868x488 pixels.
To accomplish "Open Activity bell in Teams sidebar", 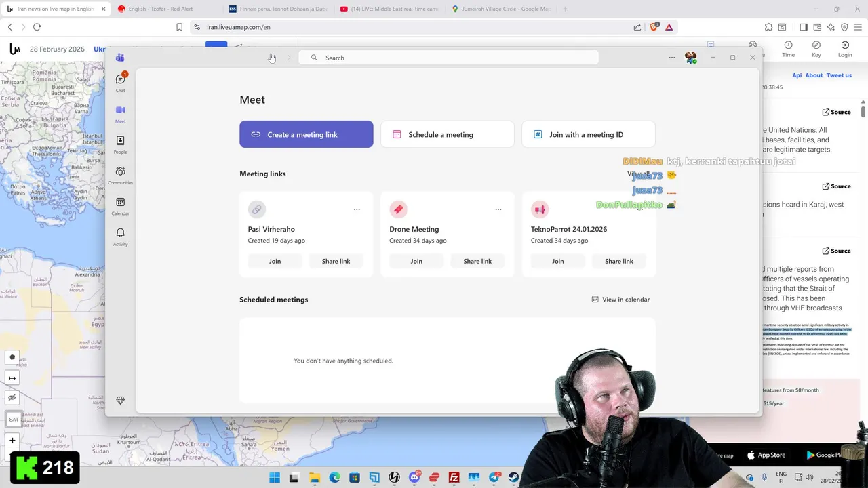I will tap(120, 237).
